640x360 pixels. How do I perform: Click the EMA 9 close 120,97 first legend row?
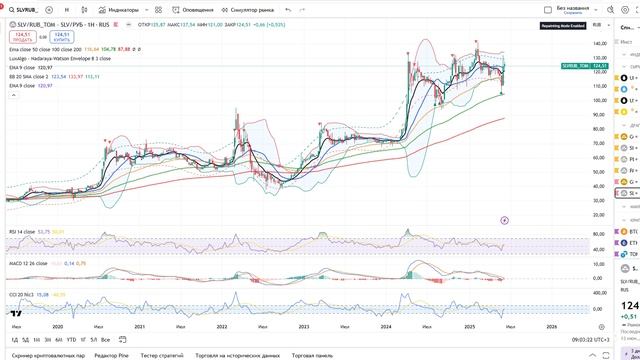(x=31, y=67)
